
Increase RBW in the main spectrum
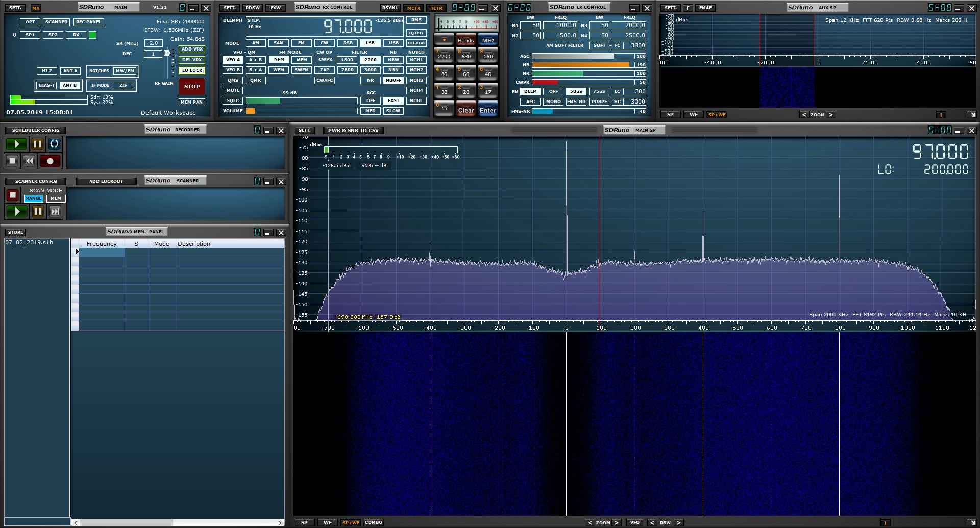pos(678,523)
